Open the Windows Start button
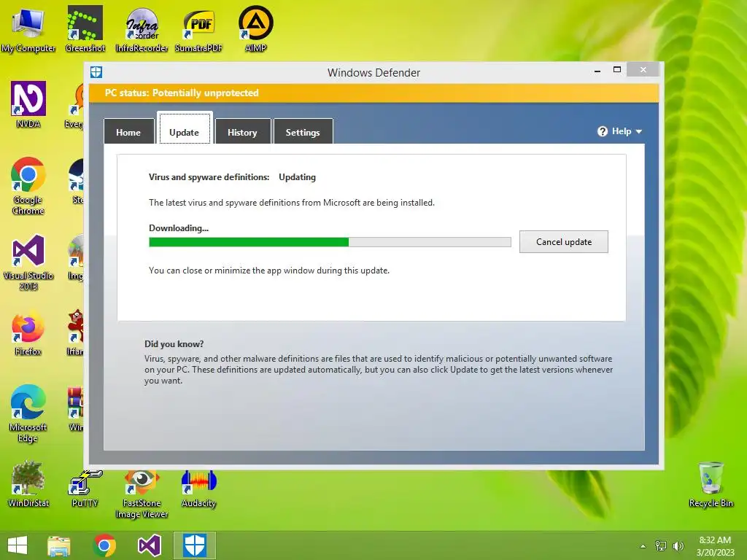This screenshot has width=747, height=560. click(x=18, y=545)
